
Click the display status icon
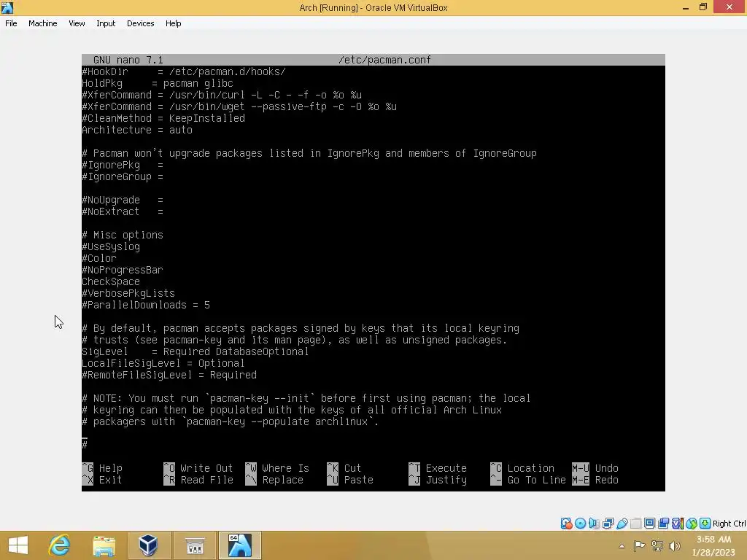[649, 524]
